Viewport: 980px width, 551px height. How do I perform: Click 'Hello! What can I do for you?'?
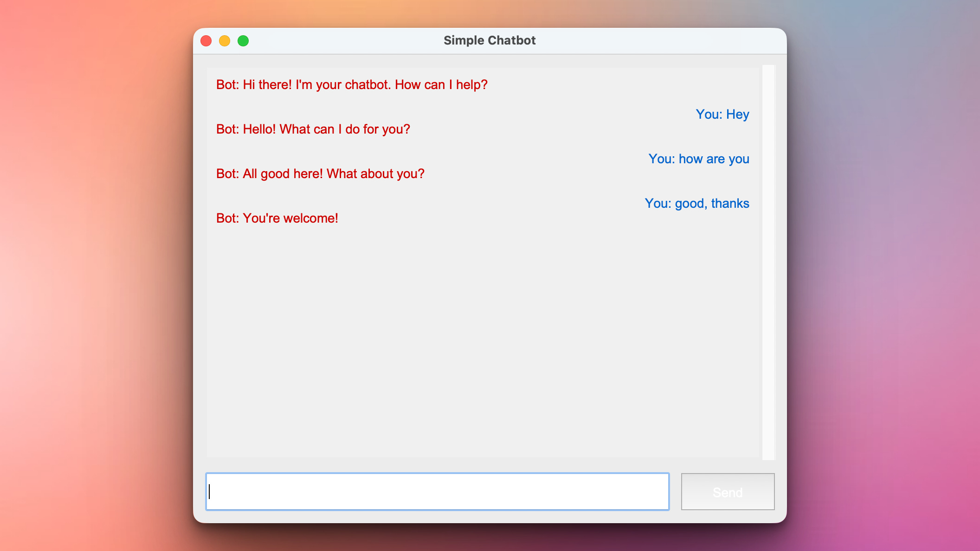pos(326,129)
